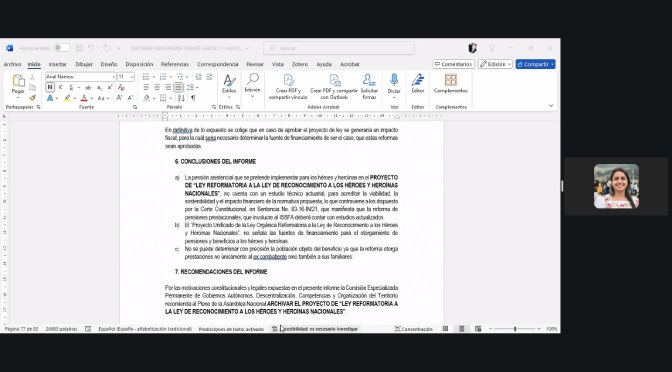Toggle bold N formatting

click(x=50, y=87)
